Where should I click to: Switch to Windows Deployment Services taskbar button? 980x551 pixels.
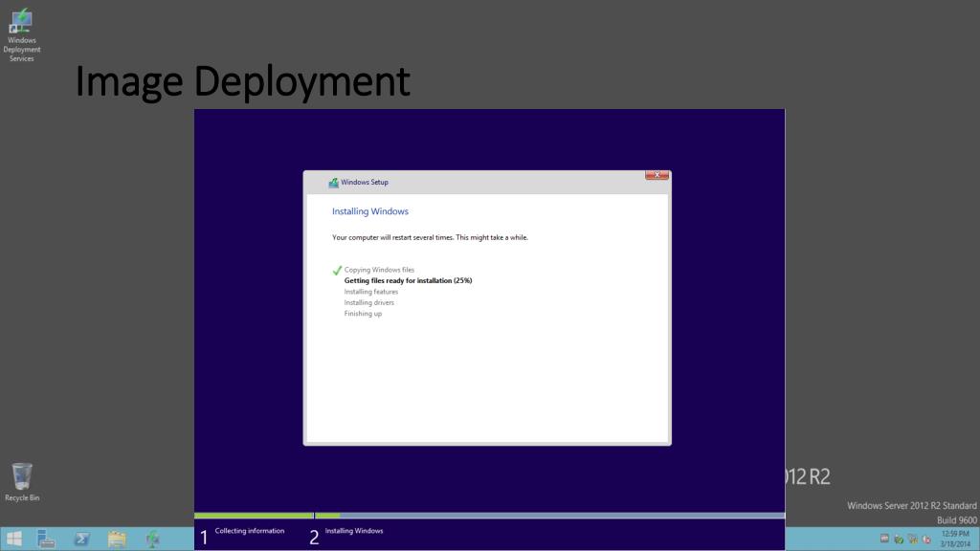coord(152,539)
